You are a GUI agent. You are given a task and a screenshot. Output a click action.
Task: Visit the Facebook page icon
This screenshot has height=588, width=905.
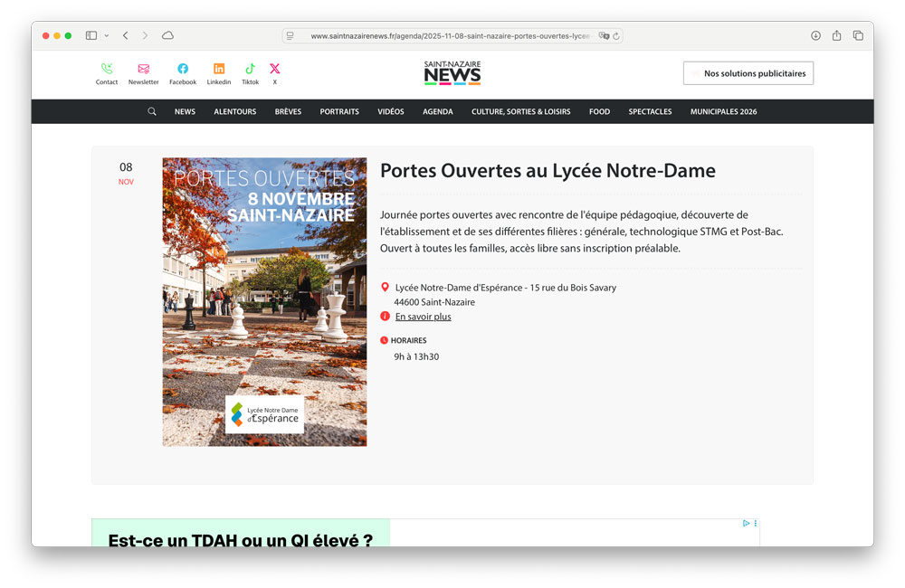point(183,69)
